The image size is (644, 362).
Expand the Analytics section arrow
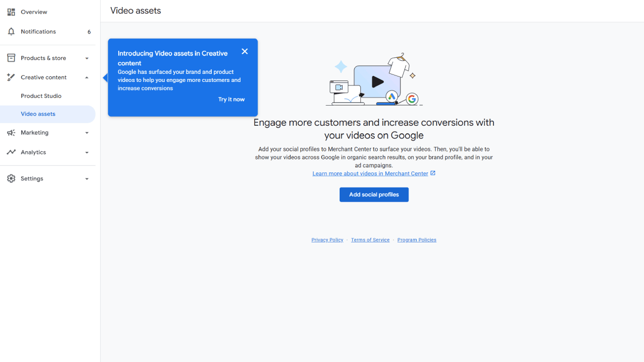[x=87, y=153]
